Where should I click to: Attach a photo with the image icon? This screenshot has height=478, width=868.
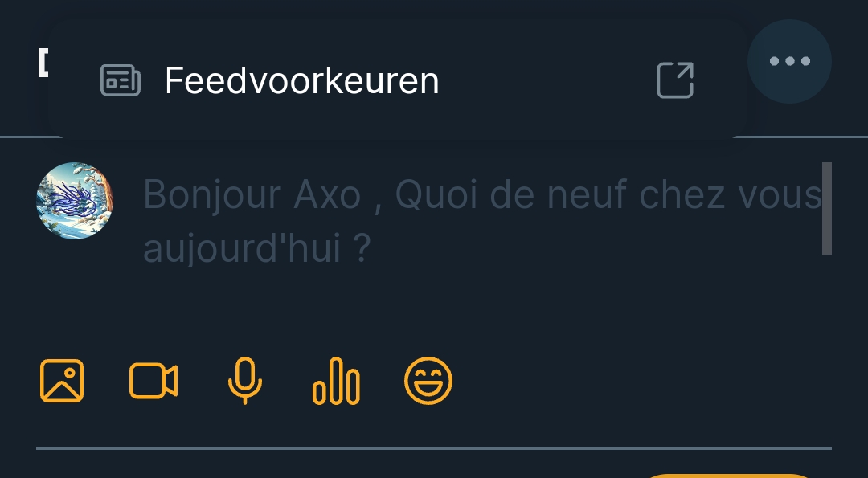62,381
